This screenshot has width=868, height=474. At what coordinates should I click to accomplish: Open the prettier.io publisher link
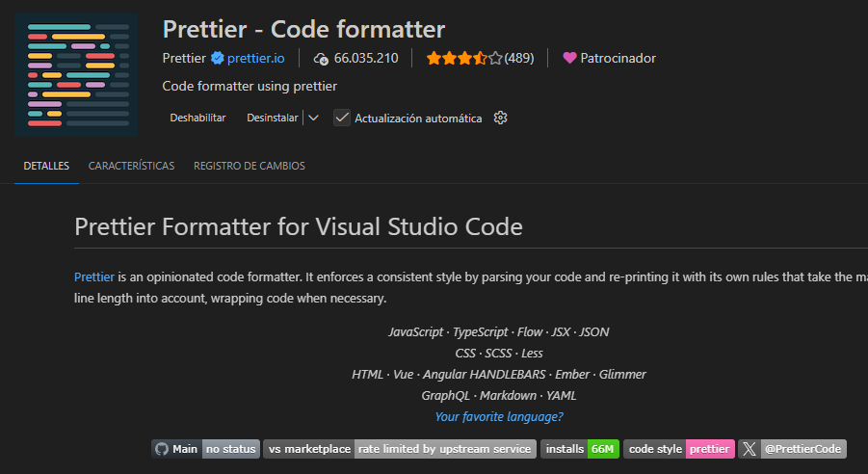click(256, 58)
